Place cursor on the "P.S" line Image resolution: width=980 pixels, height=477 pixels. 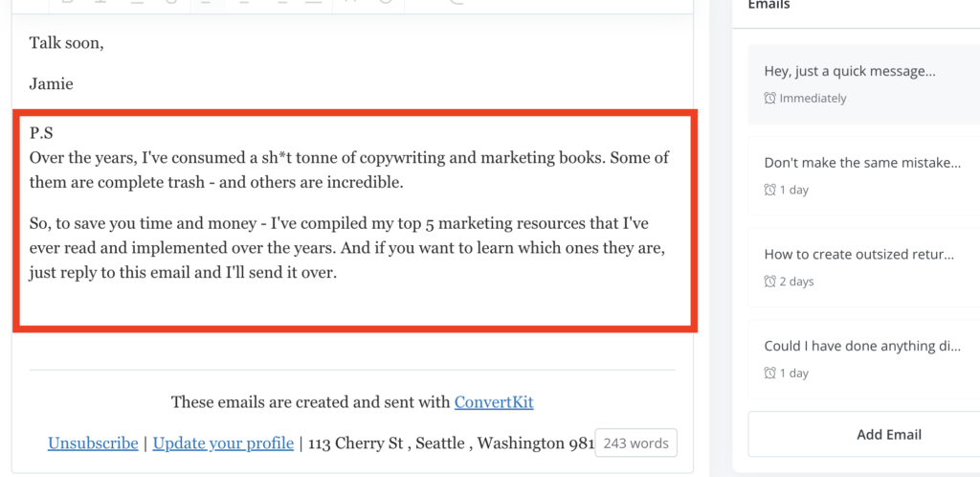click(41, 134)
